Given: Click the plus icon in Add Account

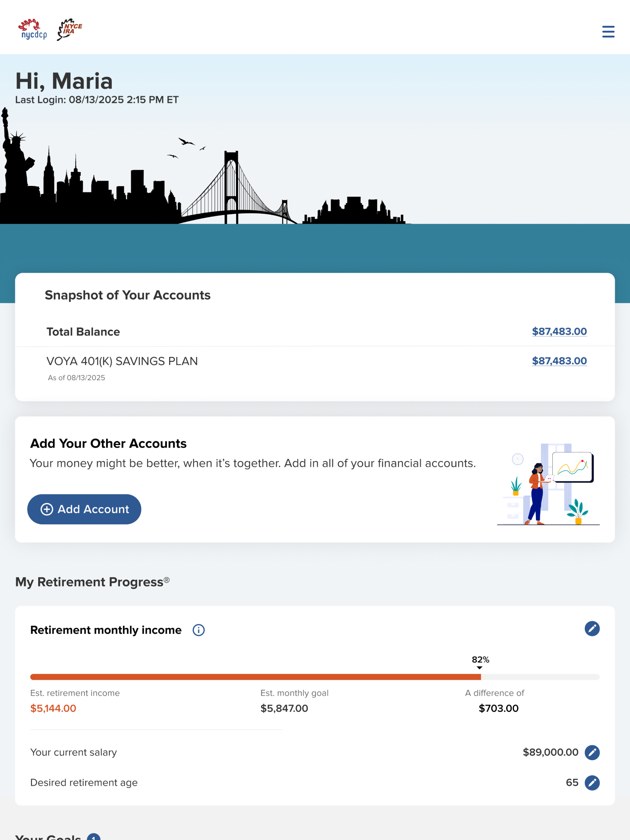Looking at the screenshot, I should point(47,509).
